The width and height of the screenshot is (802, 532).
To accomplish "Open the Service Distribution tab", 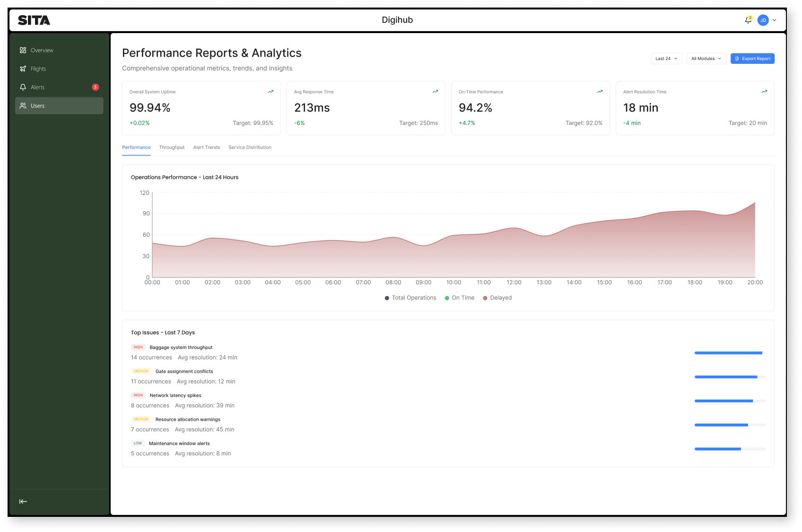I will (x=250, y=147).
